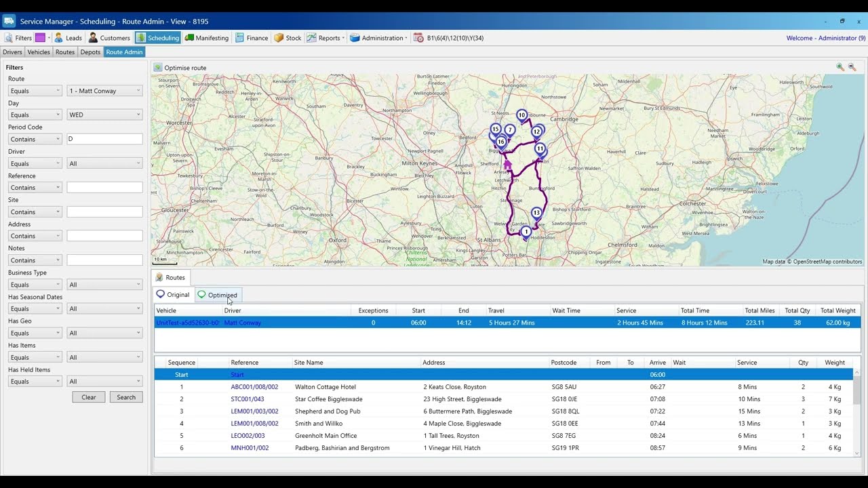Image resolution: width=868 pixels, height=488 pixels.
Task: Open reference LEM001/008/002
Action: [x=254, y=424]
